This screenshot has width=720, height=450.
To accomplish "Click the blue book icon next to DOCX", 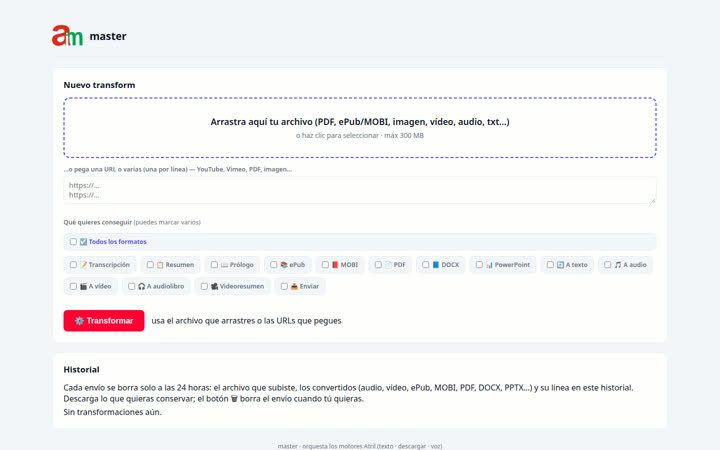I will click(x=436, y=265).
